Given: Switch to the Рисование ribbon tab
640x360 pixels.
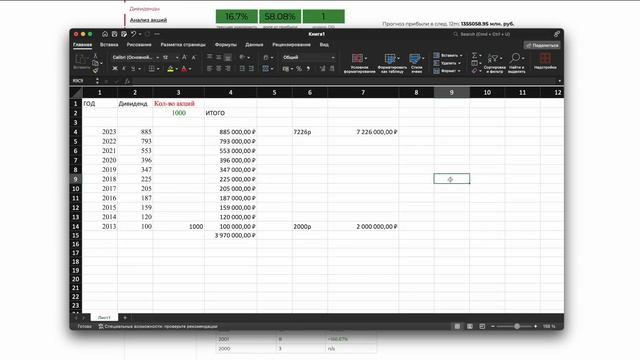Looking at the screenshot, I should coord(139,45).
